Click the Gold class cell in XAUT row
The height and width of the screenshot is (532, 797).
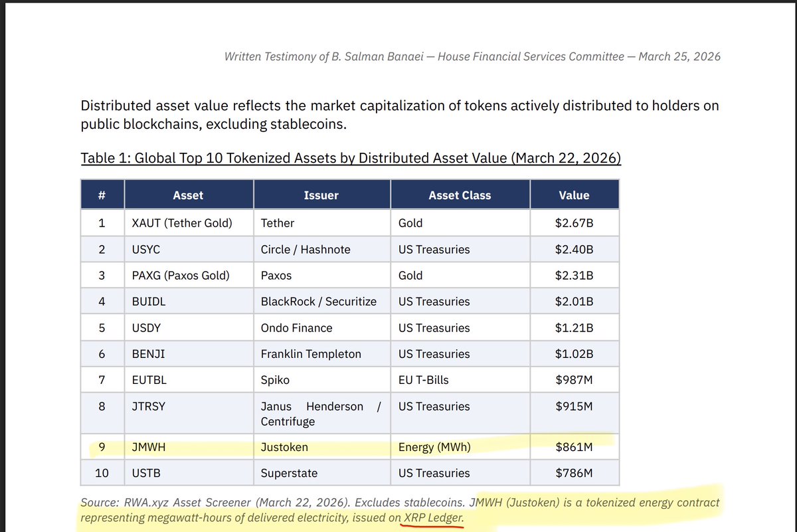[460, 223]
